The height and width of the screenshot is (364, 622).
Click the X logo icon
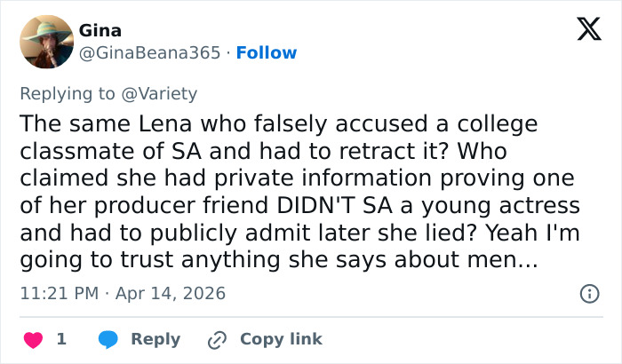coord(583,31)
